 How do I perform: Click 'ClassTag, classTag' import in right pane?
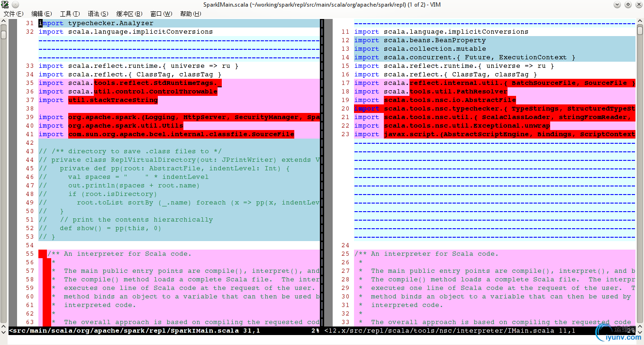pyautogui.click(x=445, y=75)
